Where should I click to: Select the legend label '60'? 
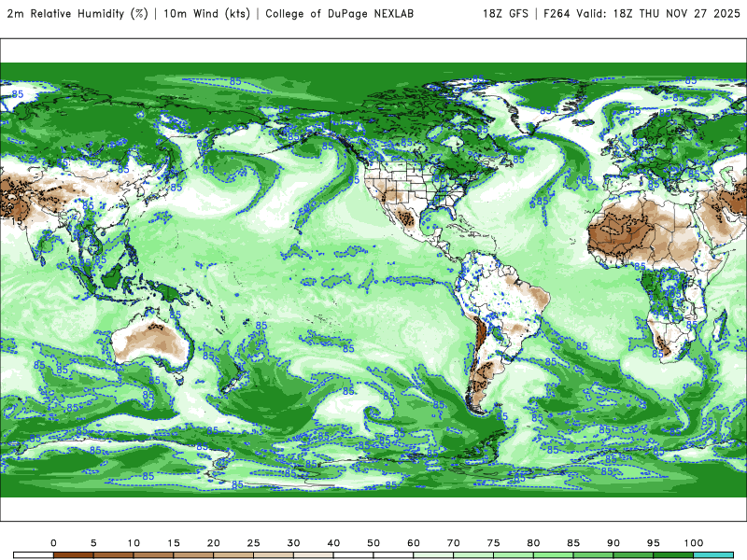[414, 543]
